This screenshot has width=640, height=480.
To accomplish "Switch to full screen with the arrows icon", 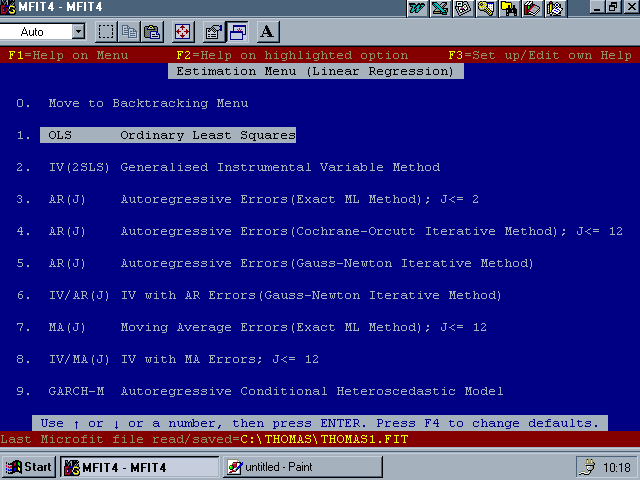I will [x=182, y=32].
